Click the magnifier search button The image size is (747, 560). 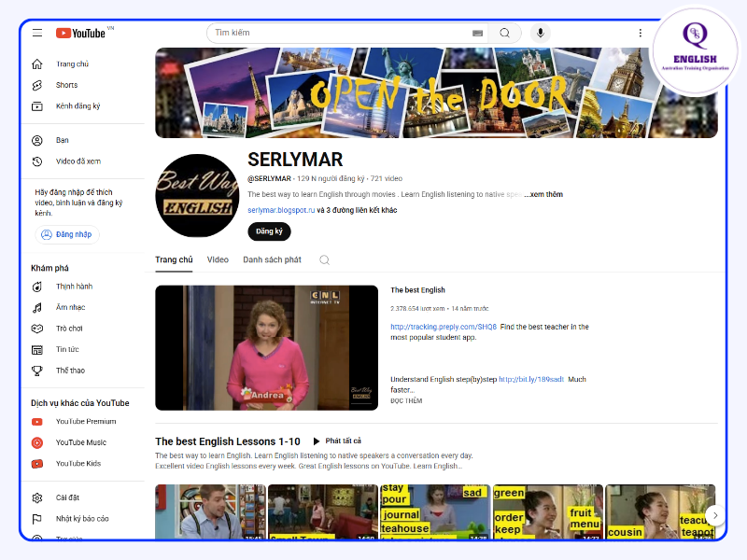504,33
